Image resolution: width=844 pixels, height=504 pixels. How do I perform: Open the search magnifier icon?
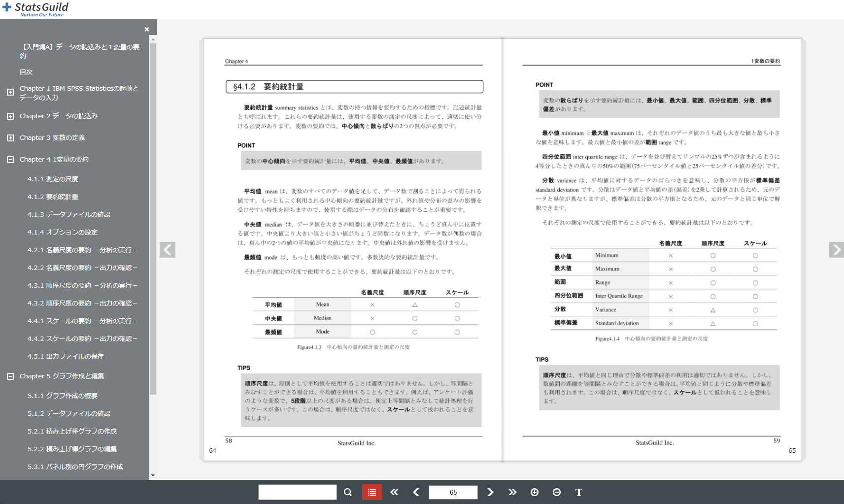coord(348,492)
